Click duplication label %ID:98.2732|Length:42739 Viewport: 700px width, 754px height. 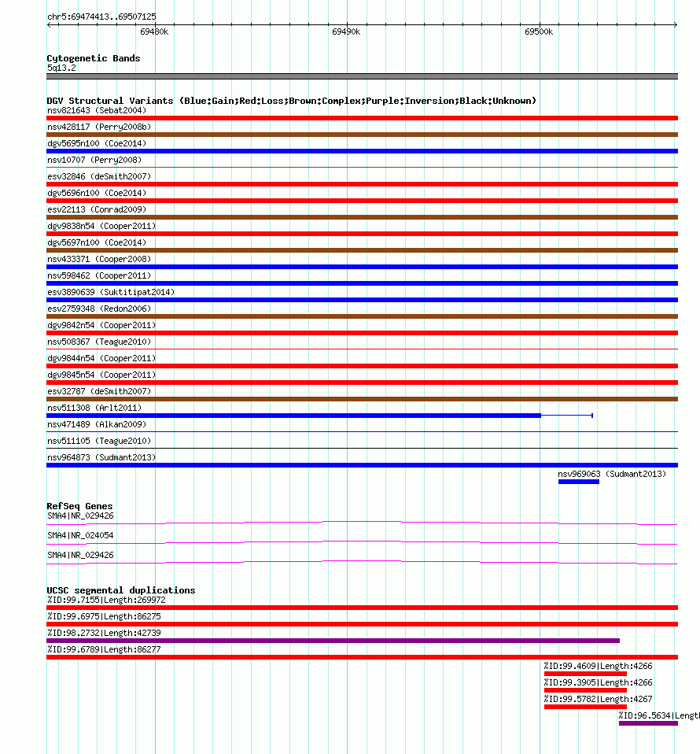pos(104,633)
